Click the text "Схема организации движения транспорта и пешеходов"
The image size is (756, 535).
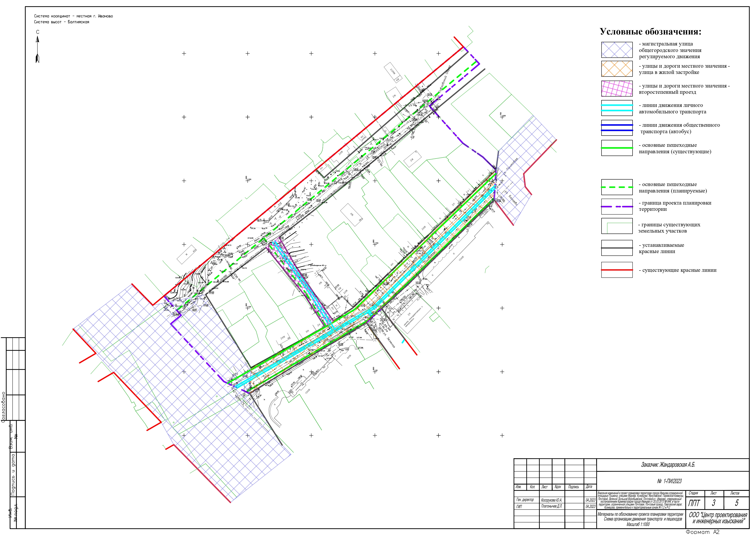click(643, 519)
